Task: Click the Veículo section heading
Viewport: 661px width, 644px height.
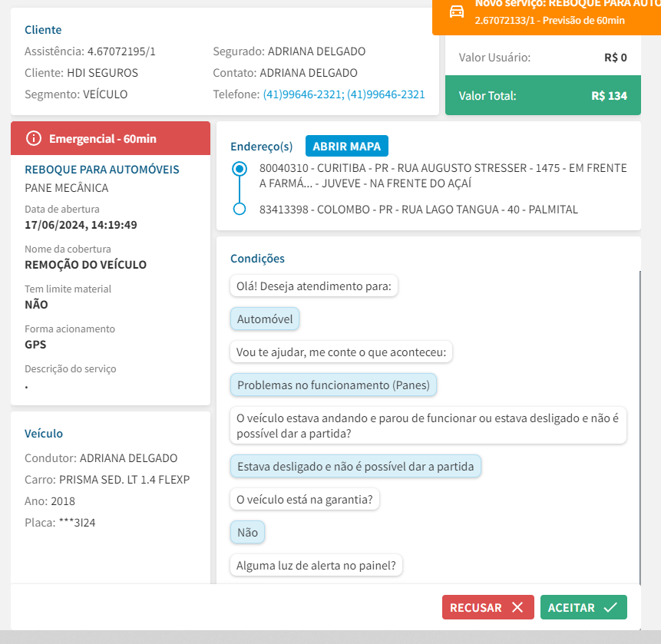Action: pyautogui.click(x=44, y=434)
